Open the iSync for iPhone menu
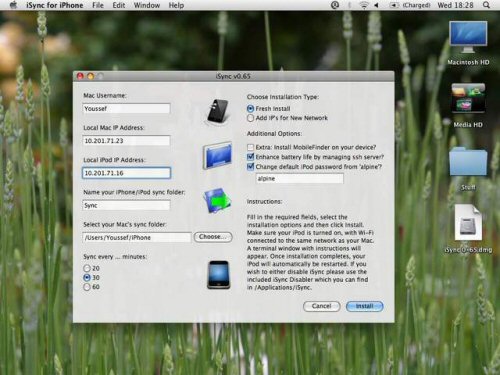Image resolution: width=500 pixels, height=375 pixels. pyautogui.click(x=55, y=5)
